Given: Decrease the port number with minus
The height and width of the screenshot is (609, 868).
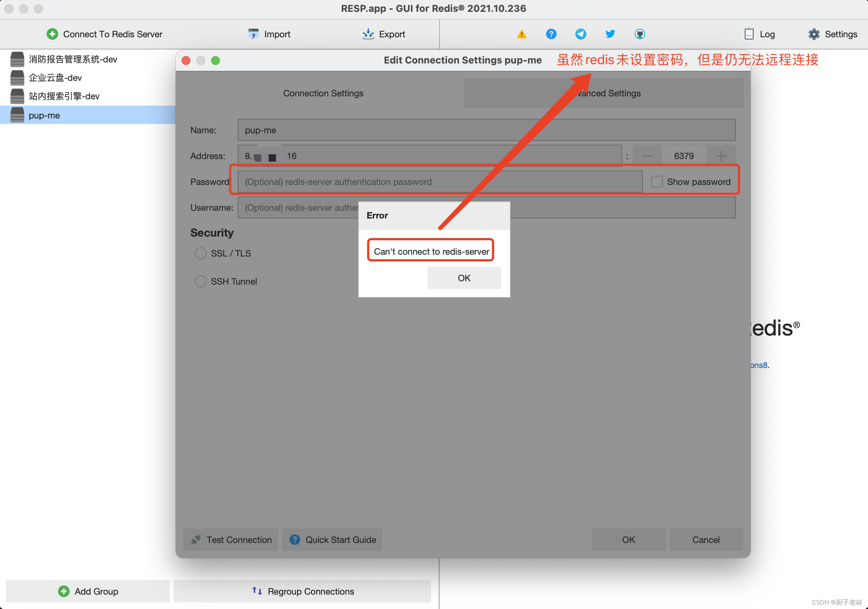Looking at the screenshot, I should [647, 156].
